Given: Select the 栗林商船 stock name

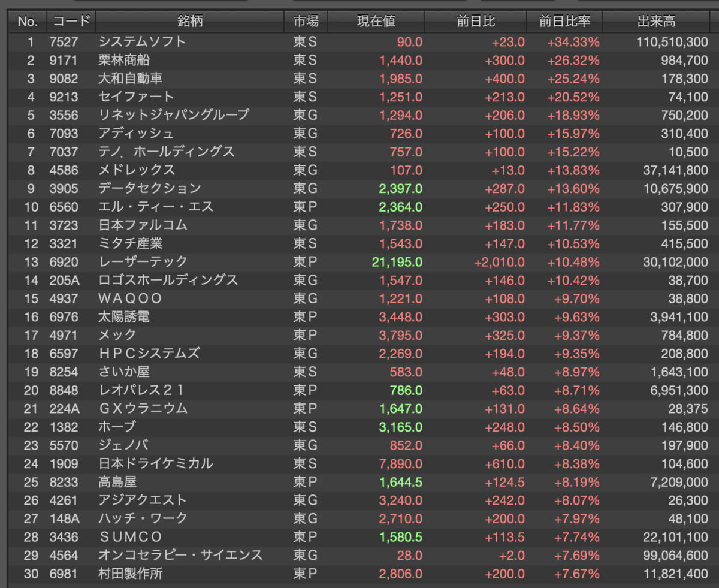Looking at the screenshot, I should click(x=124, y=60).
